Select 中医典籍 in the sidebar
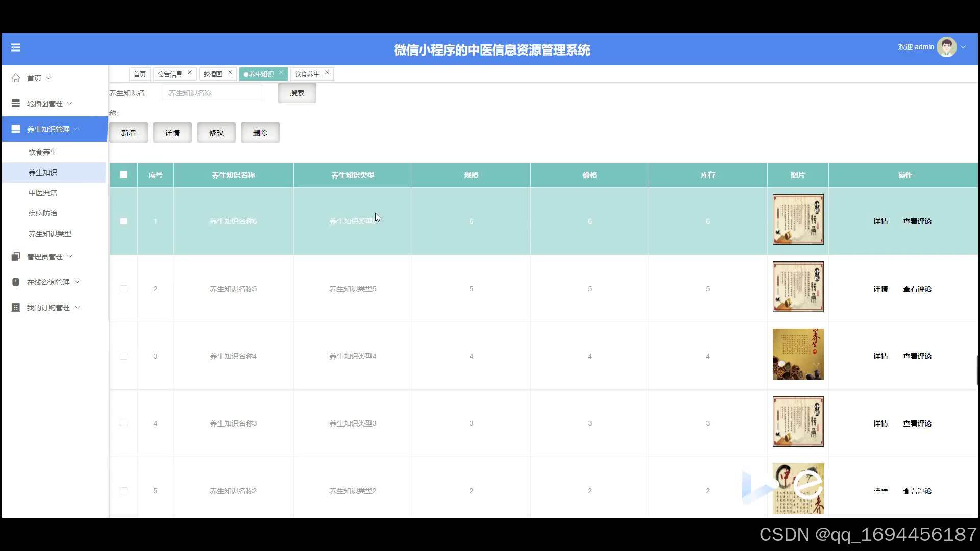980x551 pixels. point(43,193)
